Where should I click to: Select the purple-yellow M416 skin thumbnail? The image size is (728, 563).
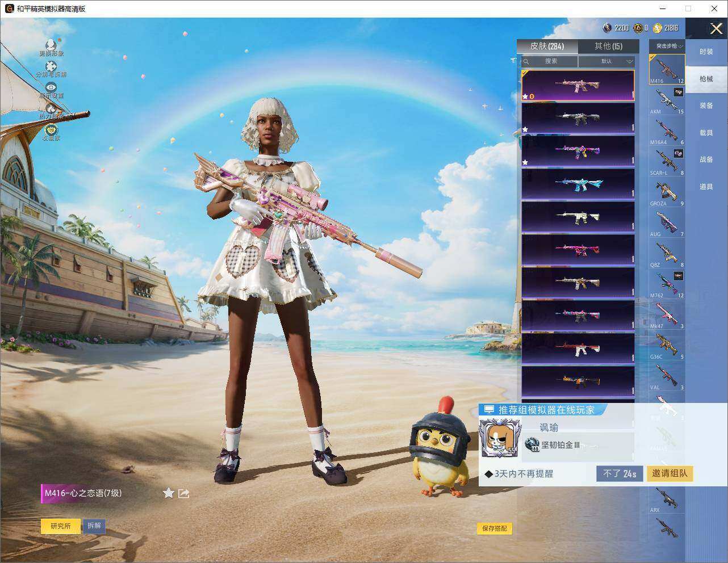[x=578, y=151]
